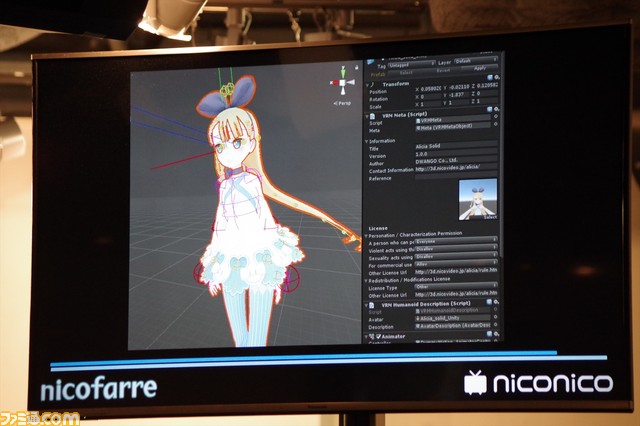Open Animator component help icon
Image resolution: width=640 pixels, height=426 pixels.
[x=489, y=334]
